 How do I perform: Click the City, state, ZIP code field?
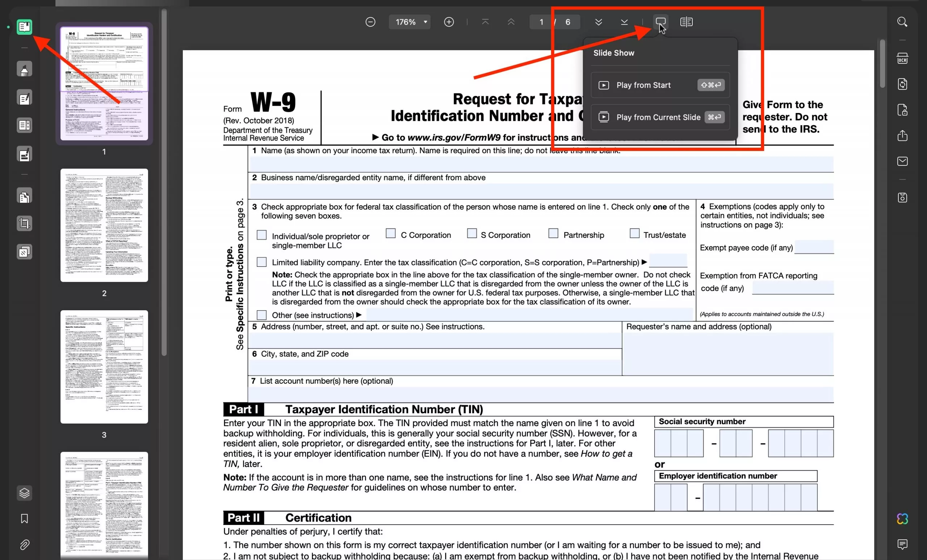(x=435, y=367)
